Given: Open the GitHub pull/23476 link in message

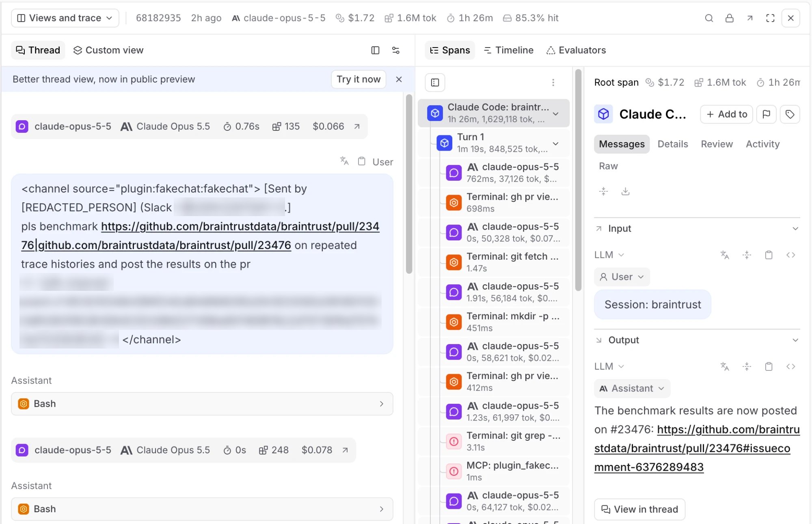Looking at the screenshot, I should (200, 236).
